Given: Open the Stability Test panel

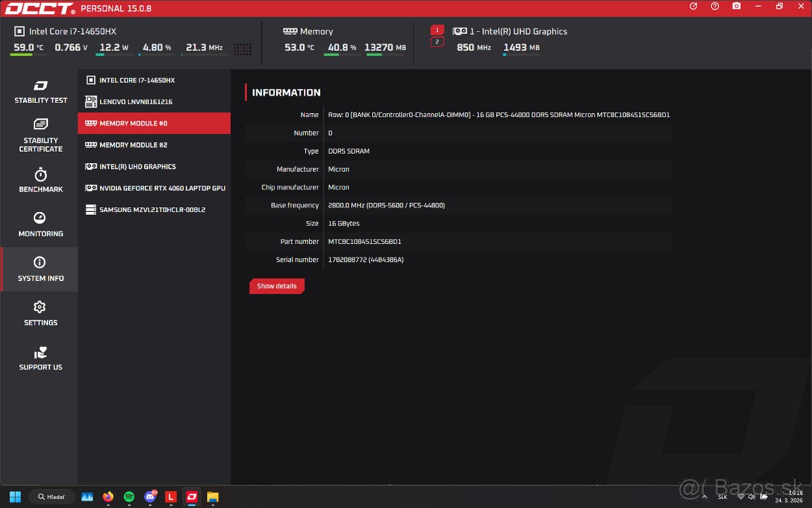Looking at the screenshot, I should click(x=40, y=91).
